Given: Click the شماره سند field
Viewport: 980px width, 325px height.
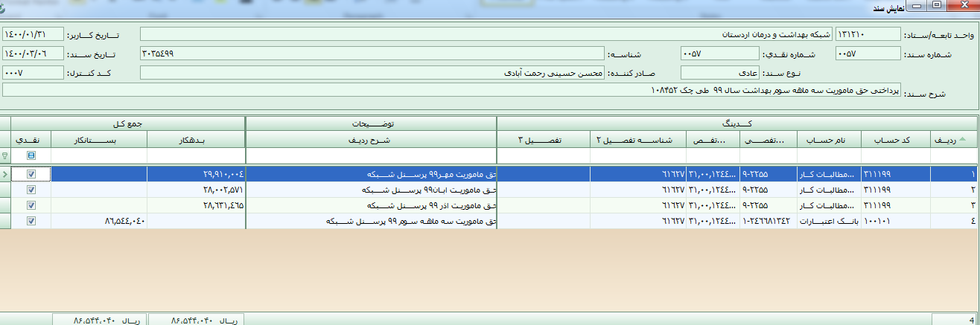Looking at the screenshot, I should pos(868,54).
